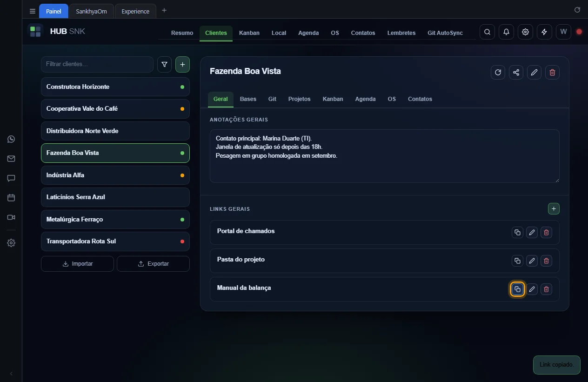Open the chat bubble sidebar icon
This screenshot has height=382, width=588.
[11, 178]
